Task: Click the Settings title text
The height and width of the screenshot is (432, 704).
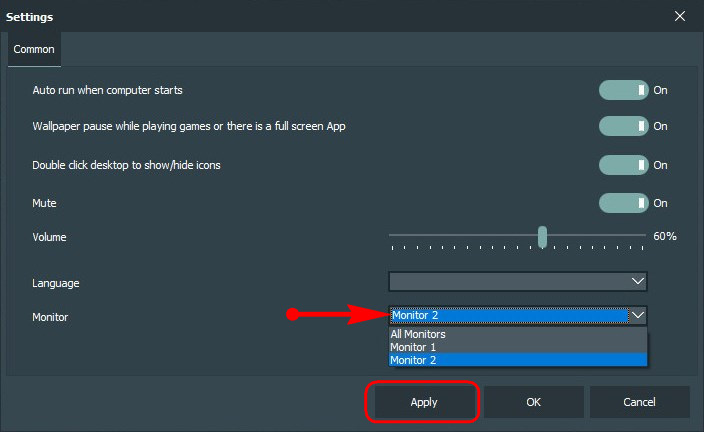Action: [29, 17]
